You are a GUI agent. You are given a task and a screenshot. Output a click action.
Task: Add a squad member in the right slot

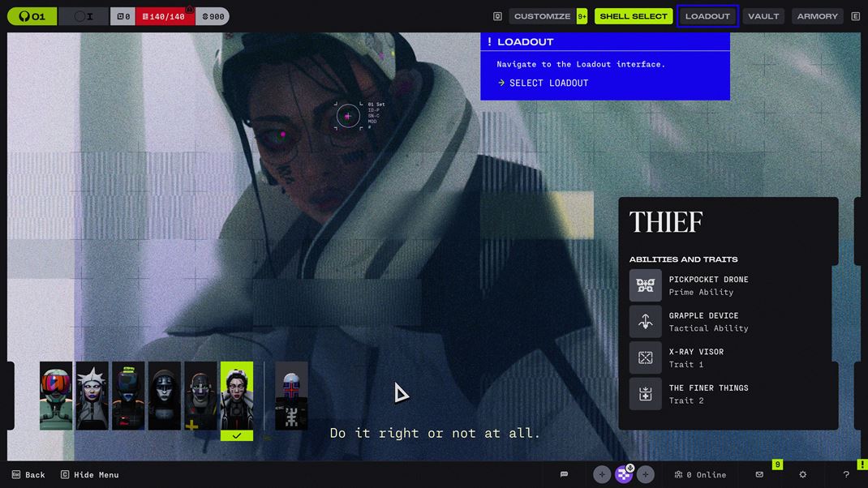coord(646,474)
